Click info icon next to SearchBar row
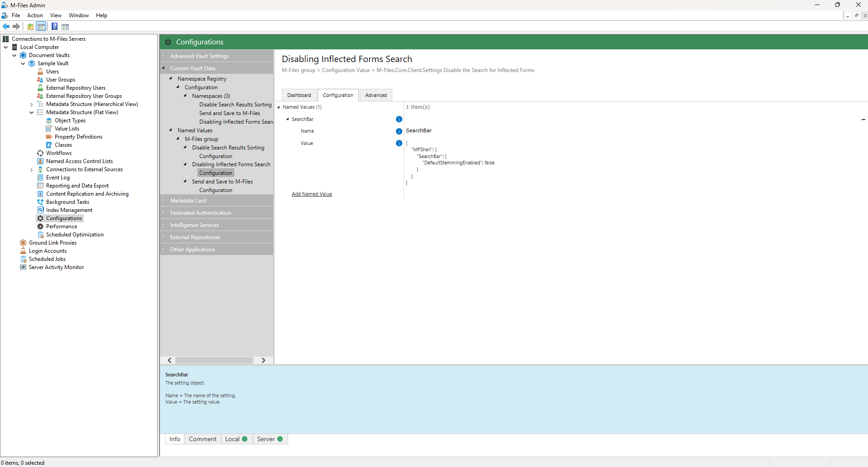This screenshot has width=868, height=467. pos(399,119)
